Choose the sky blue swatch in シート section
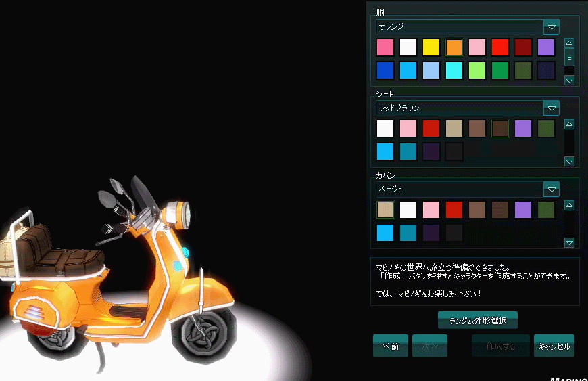Viewport: 588px width, 381px height. click(x=385, y=152)
